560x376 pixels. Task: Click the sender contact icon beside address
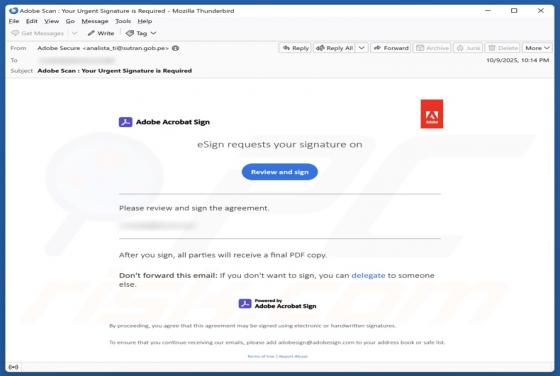(x=175, y=48)
